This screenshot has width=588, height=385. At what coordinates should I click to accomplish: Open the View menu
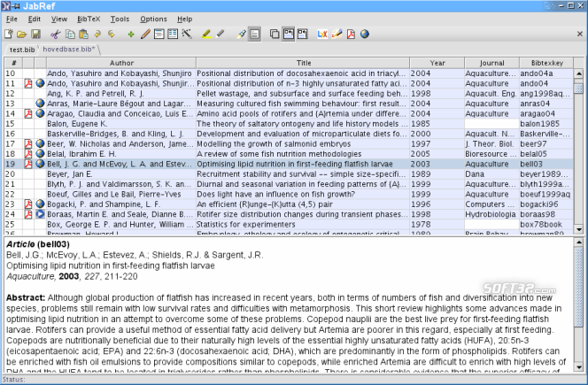click(59, 19)
